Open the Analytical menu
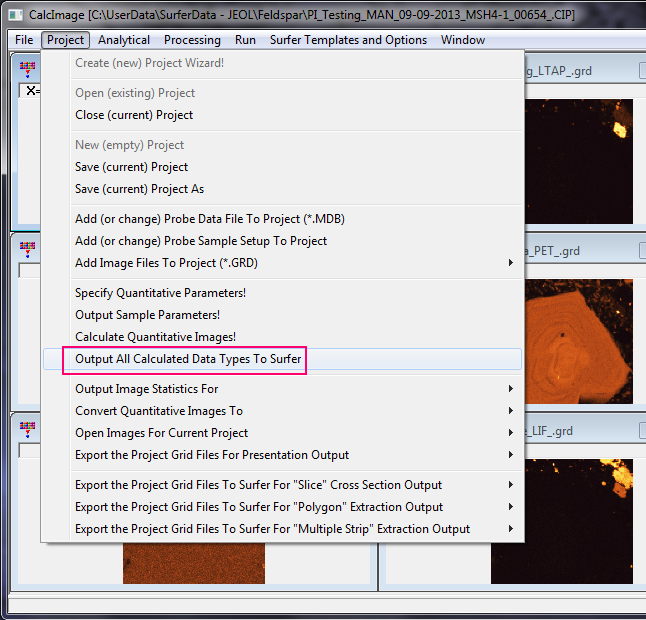The height and width of the screenshot is (620, 646). pyautogui.click(x=124, y=40)
